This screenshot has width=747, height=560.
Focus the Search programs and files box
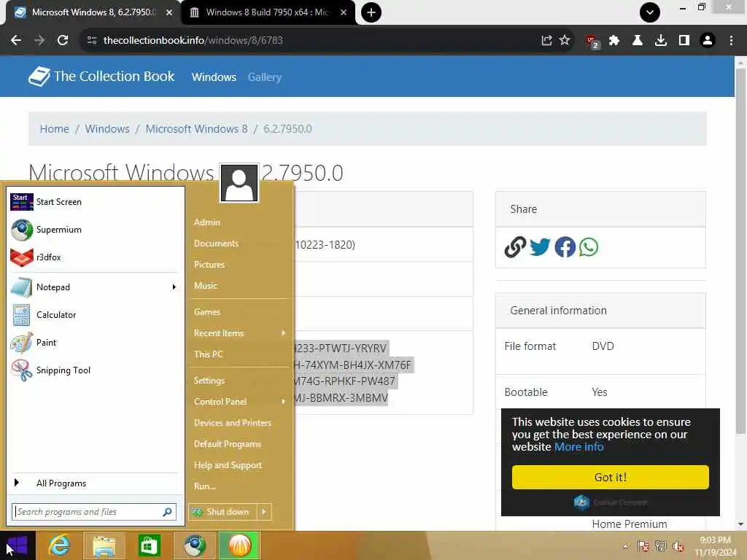point(94,512)
